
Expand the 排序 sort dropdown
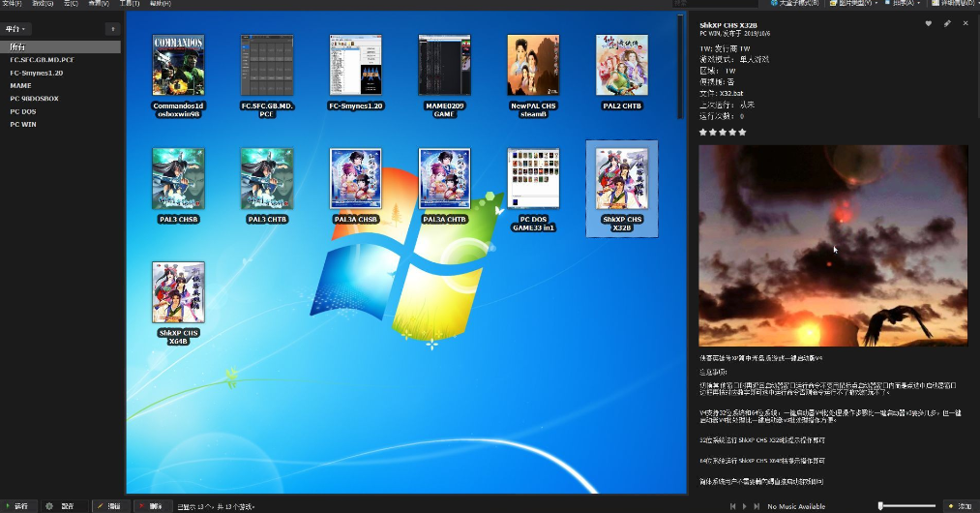click(x=904, y=3)
